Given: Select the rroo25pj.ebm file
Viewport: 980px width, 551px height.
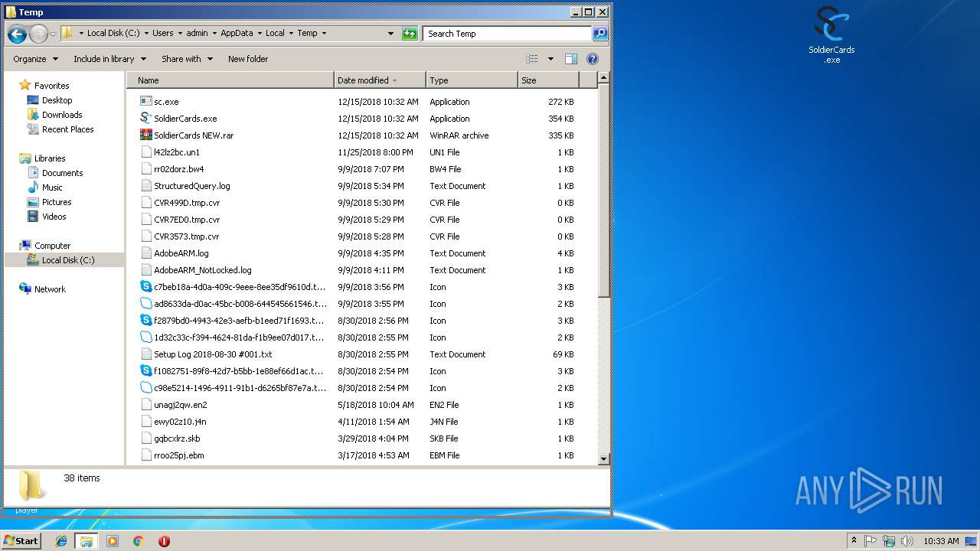Looking at the screenshot, I should tap(178, 455).
